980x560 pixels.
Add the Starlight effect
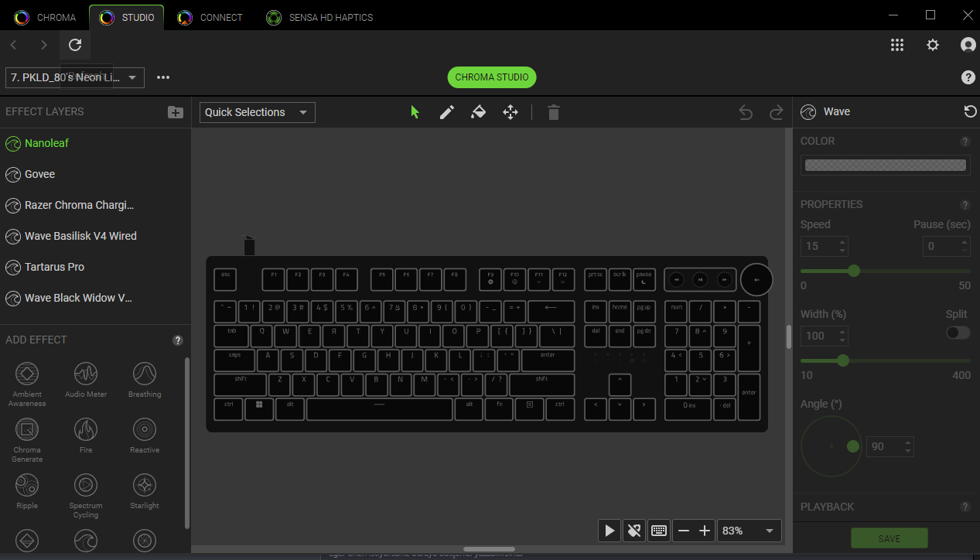[x=145, y=491]
